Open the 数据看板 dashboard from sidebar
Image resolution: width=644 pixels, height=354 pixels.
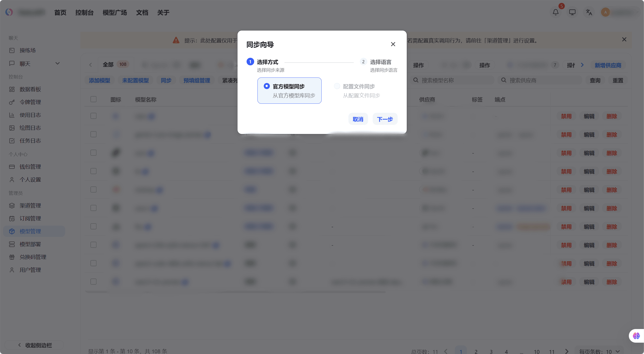(x=30, y=89)
